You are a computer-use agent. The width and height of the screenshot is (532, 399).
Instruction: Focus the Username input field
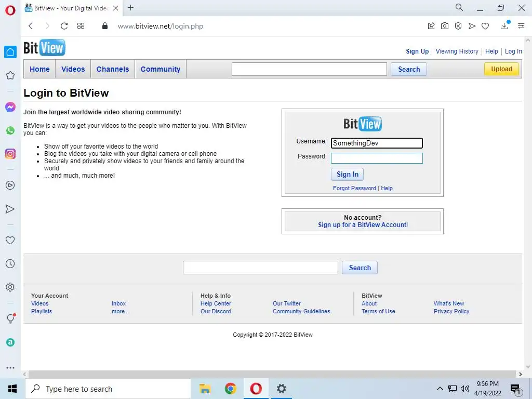[x=377, y=143]
